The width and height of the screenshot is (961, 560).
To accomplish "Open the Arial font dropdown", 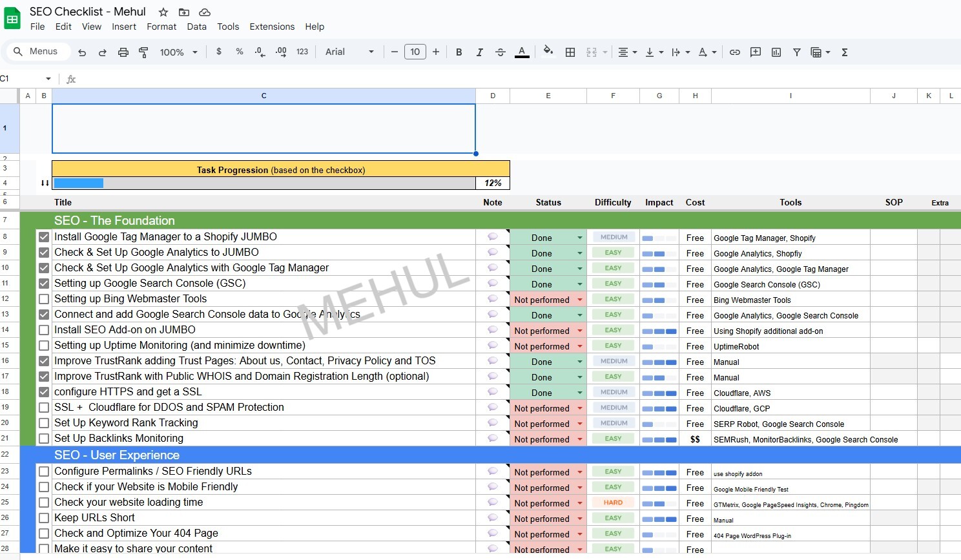I will [349, 52].
